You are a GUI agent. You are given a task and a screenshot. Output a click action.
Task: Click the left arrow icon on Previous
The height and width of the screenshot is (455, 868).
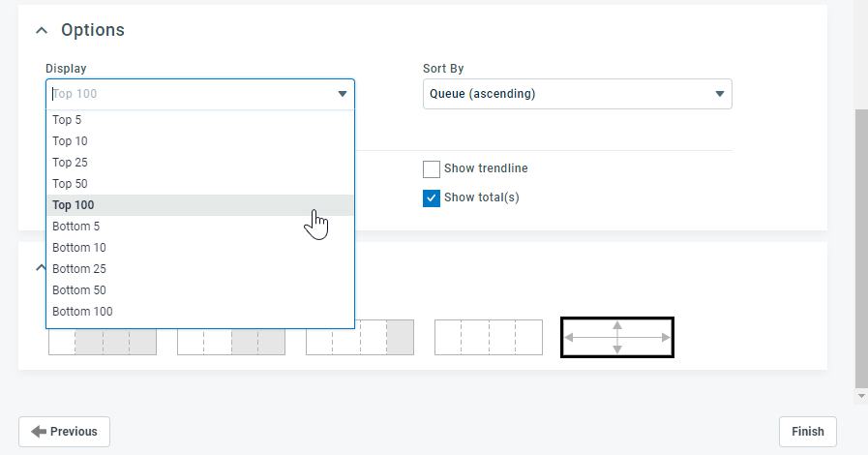tap(39, 432)
